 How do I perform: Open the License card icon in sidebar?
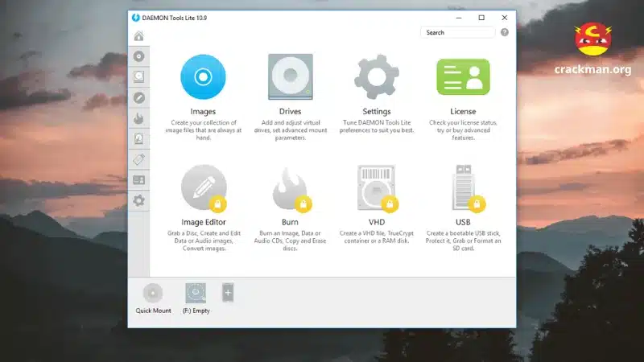point(138,179)
